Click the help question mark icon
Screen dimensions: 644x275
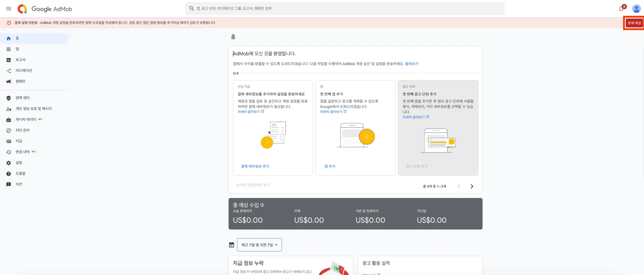click(9, 174)
